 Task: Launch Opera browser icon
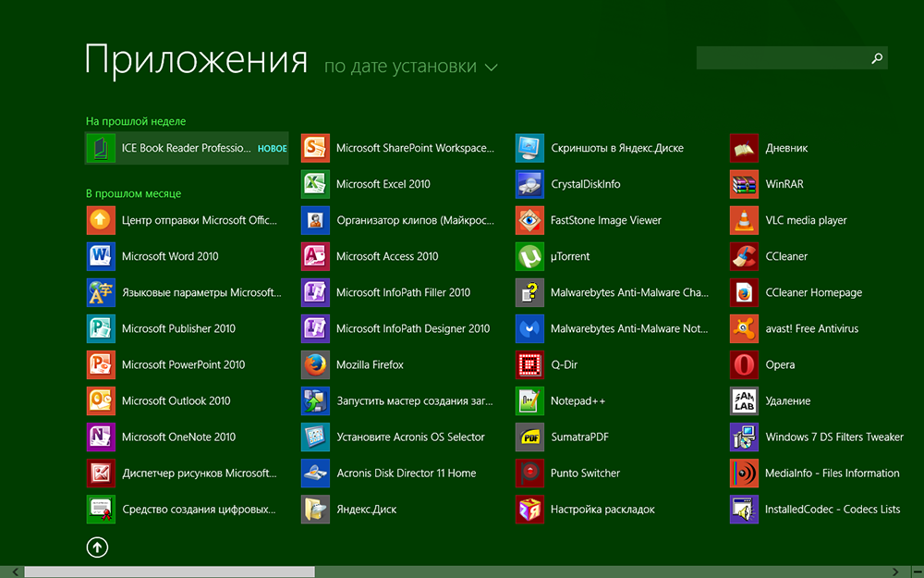[744, 364]
